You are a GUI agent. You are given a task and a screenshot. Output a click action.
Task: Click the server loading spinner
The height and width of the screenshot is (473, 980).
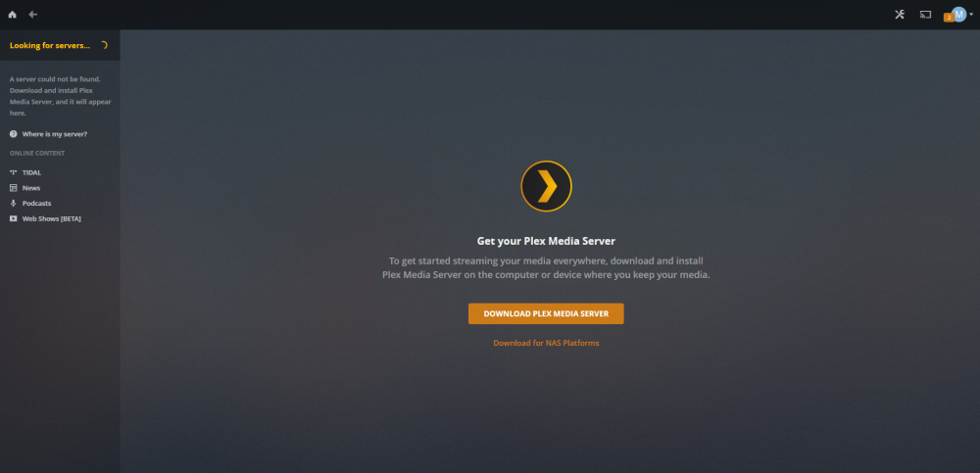point(104,45)
